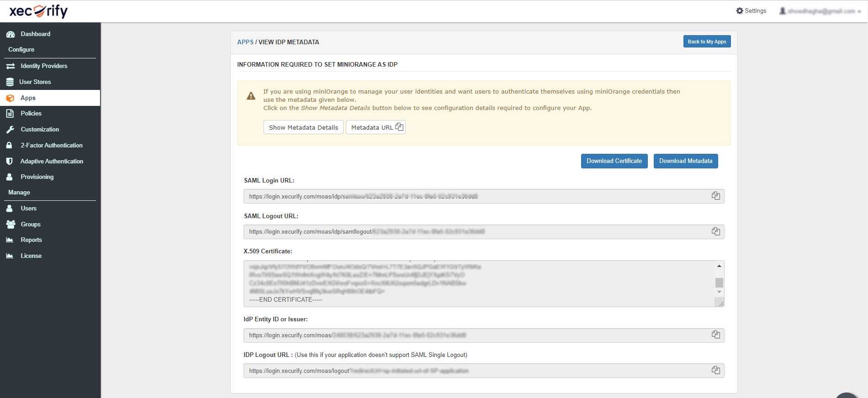Click the xecurify logo
868x398 pixels.
(x=39, y=11)
